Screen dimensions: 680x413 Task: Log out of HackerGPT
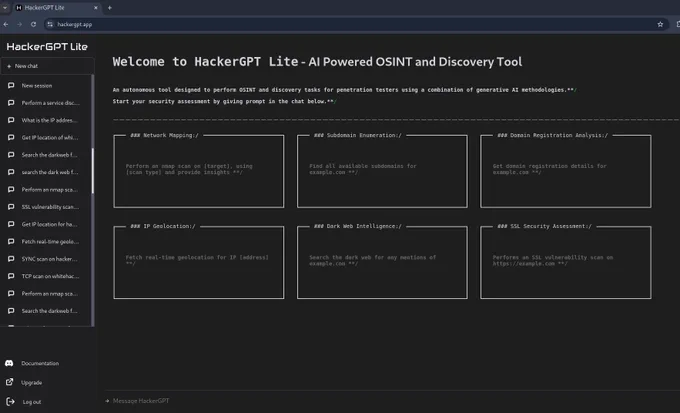(24, 402)
